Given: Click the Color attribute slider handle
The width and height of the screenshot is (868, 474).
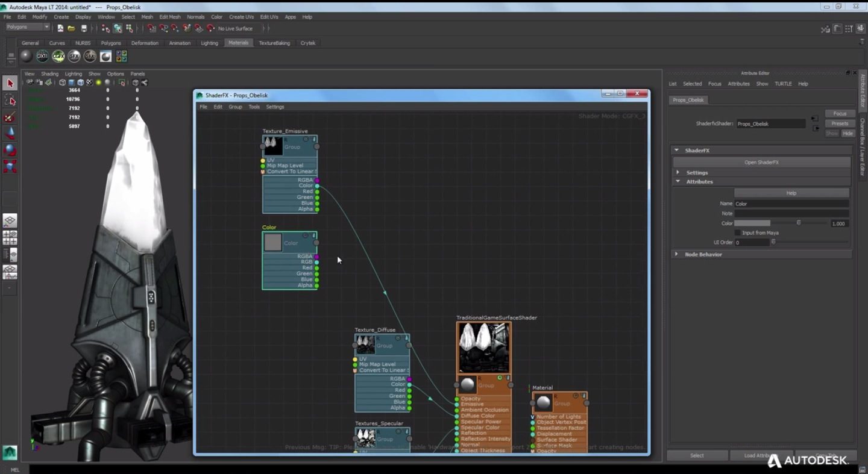Looking at the screenshot, I should click(x=799, y=223).
